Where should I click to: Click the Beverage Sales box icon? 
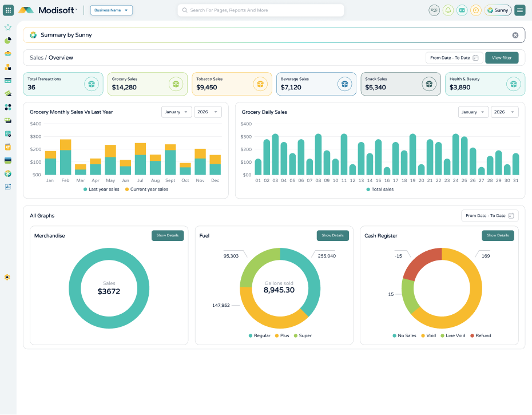click(345, 84)
